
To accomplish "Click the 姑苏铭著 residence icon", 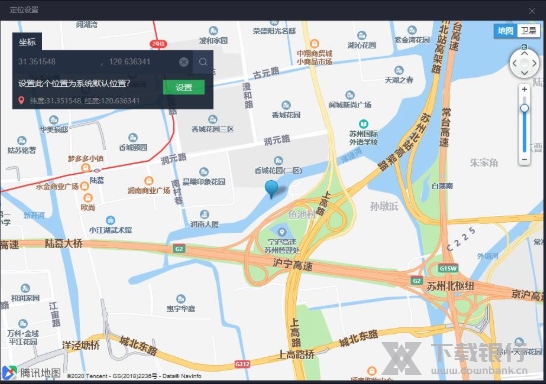I will 22,141.
